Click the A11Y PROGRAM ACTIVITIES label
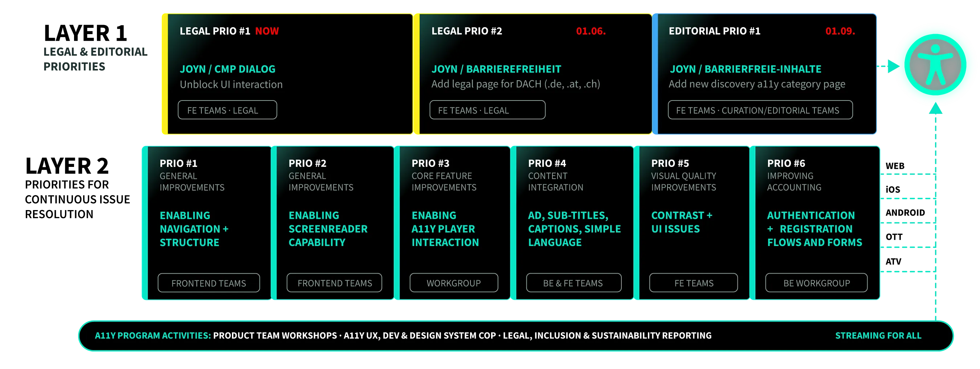Image resolution: width=980 pixels, height=369 pixels. click(152, 335)
